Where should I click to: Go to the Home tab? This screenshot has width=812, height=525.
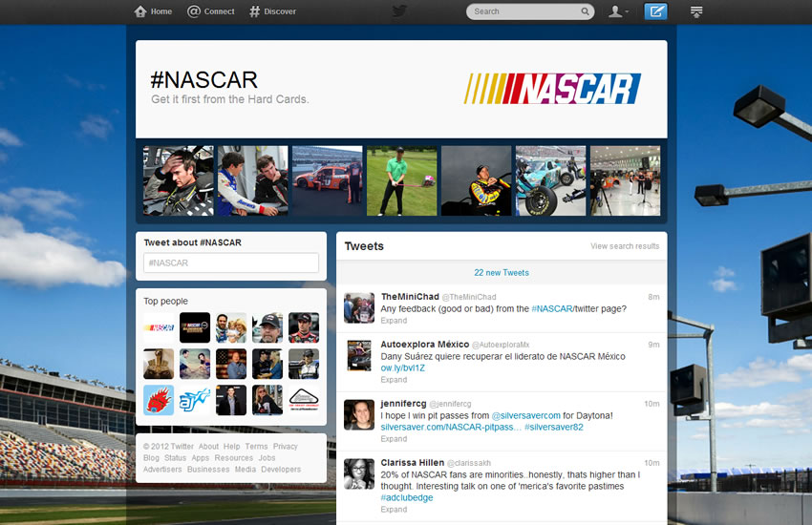coord(153,11)
